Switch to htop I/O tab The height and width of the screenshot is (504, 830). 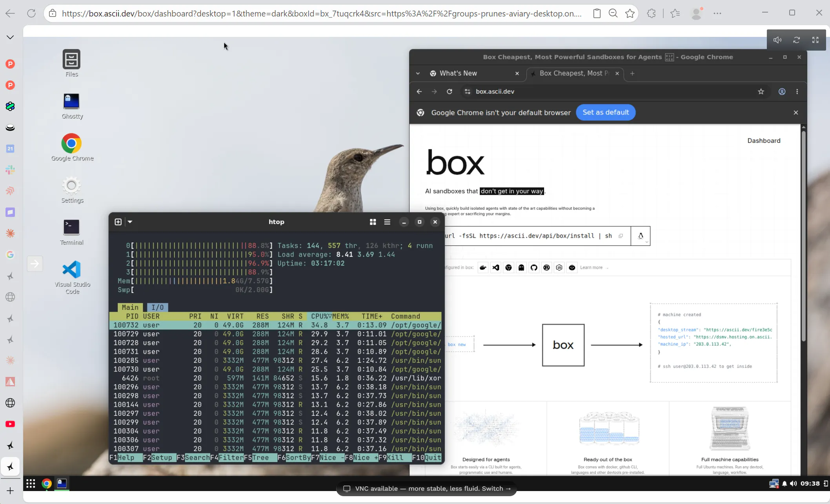tap(157, 307)
